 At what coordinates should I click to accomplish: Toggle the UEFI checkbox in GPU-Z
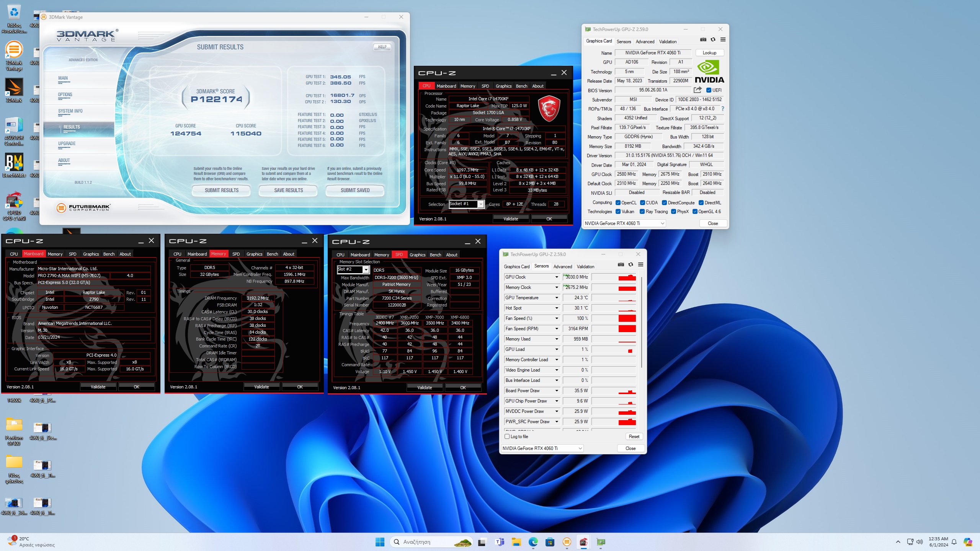[x=709, y=90]
